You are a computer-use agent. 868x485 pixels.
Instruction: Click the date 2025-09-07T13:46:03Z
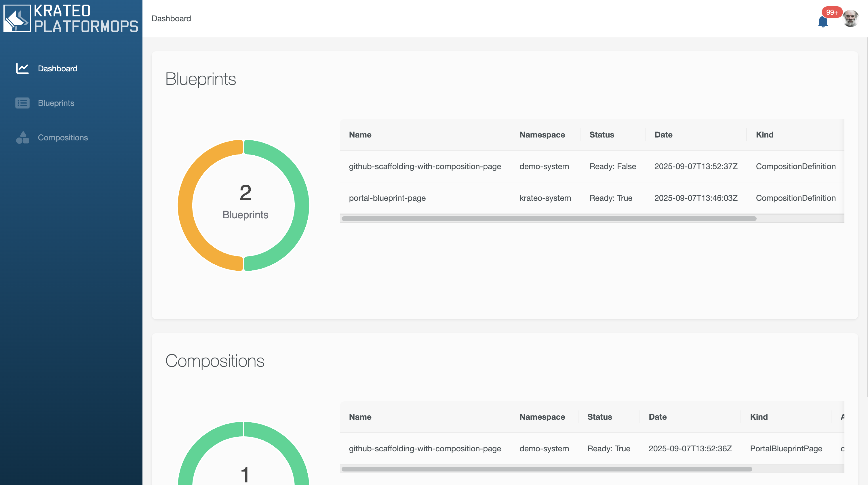click(x=696, y=198)
